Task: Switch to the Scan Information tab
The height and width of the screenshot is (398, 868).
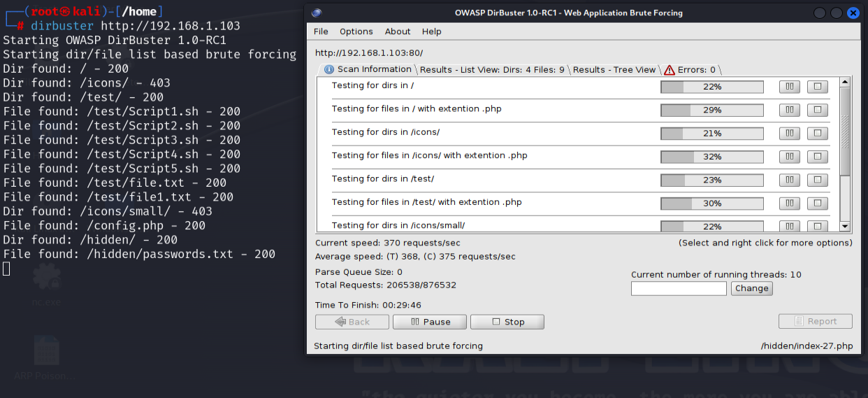Action: (x=368, y=69)
